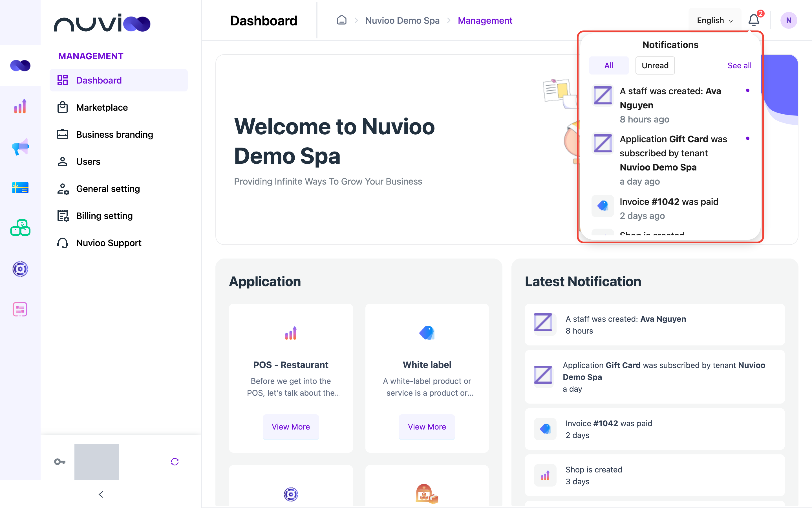Open the Gift Card subscribed notification in dropdown
Image resolution: width=812 pixels, height=508 pixels.
pos(670,160)
